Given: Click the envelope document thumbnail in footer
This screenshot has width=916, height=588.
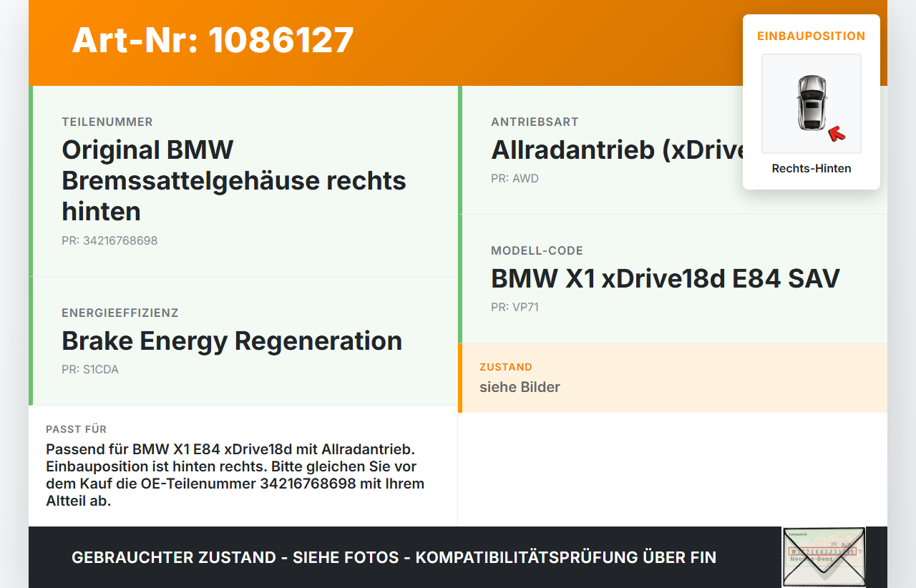Looking at the screenshot, I should click(824, 557).
